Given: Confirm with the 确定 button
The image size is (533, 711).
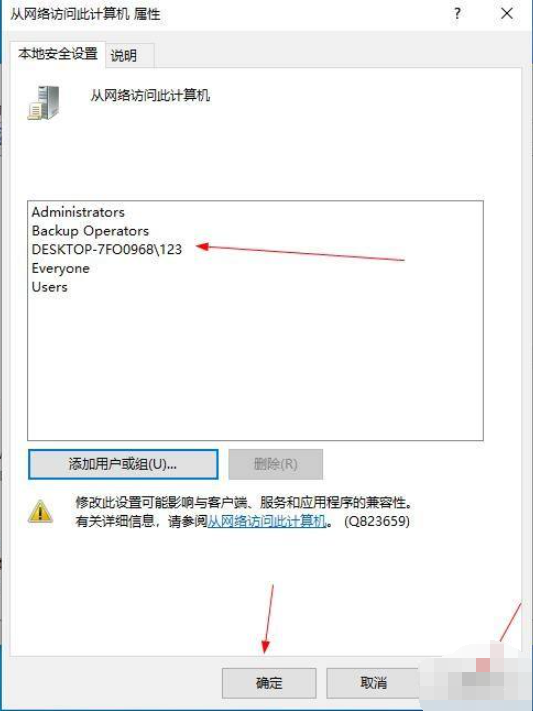Looking at the screenshot, I should (x=269, y=682).
